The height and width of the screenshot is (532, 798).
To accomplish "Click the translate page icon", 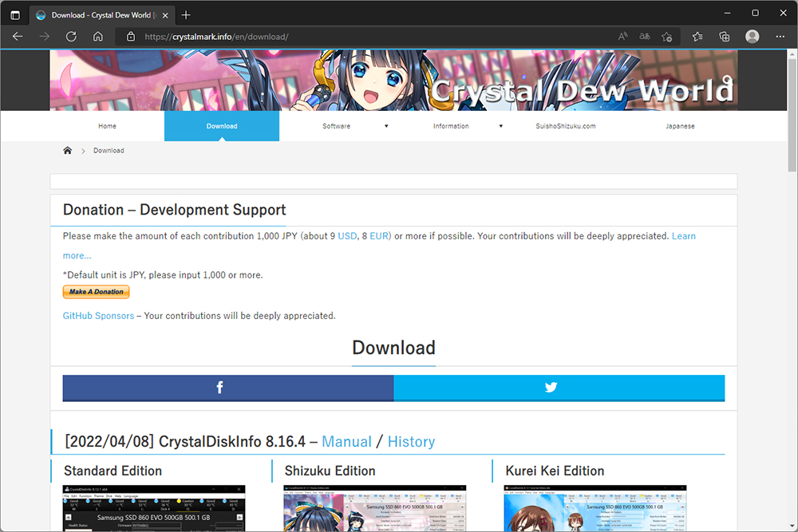I will click(644, 37).
